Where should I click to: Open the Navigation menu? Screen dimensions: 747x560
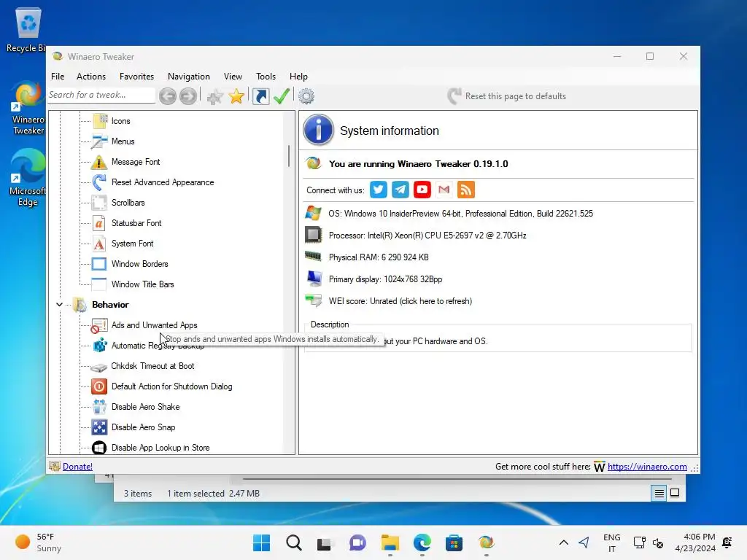(x=189, y=76)
